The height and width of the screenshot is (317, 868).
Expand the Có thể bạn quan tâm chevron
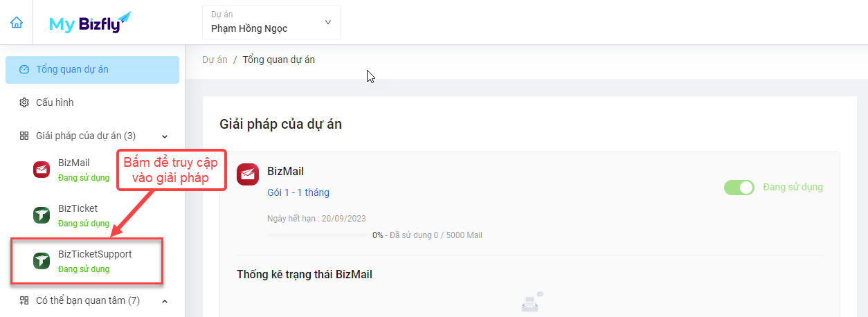[x=165, y=301]
